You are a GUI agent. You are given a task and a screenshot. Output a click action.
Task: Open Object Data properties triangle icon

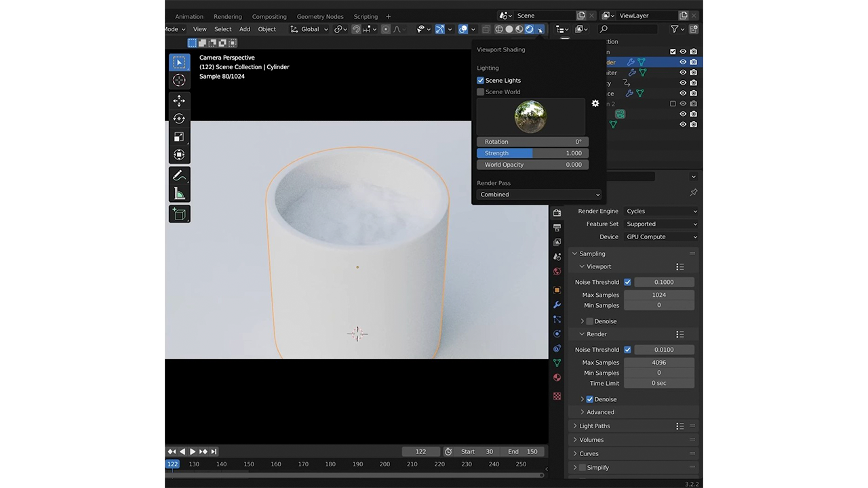[x=557, y=363]
